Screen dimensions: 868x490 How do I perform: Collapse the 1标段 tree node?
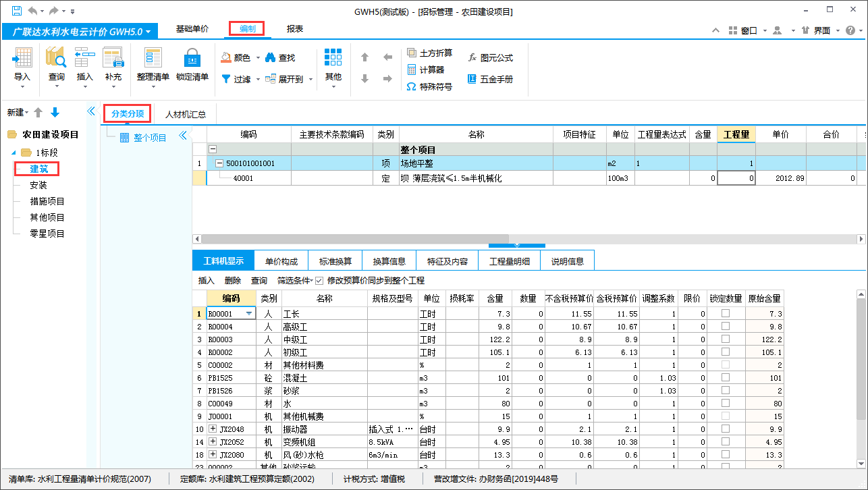14,153
